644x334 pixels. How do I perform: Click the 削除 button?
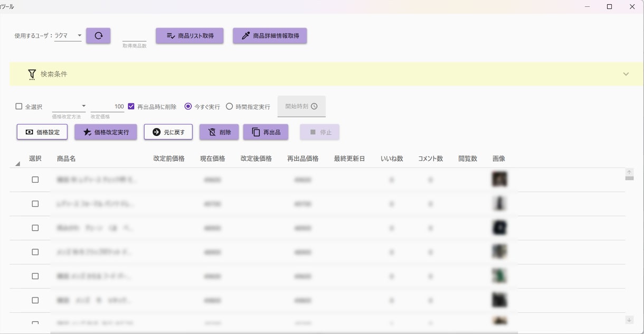click(x=219, y=132)
